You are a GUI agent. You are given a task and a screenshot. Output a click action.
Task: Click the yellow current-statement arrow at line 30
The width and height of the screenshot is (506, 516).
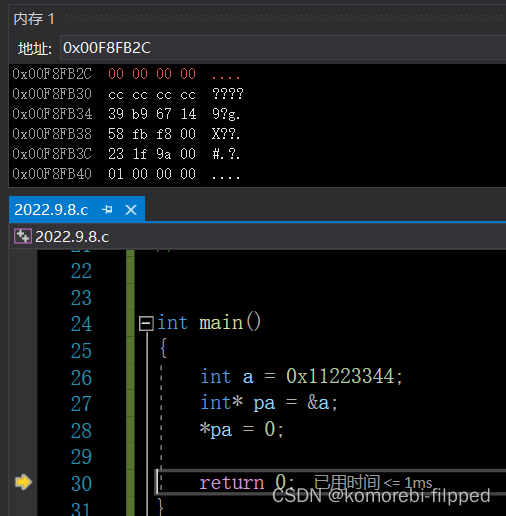point(23,482)
